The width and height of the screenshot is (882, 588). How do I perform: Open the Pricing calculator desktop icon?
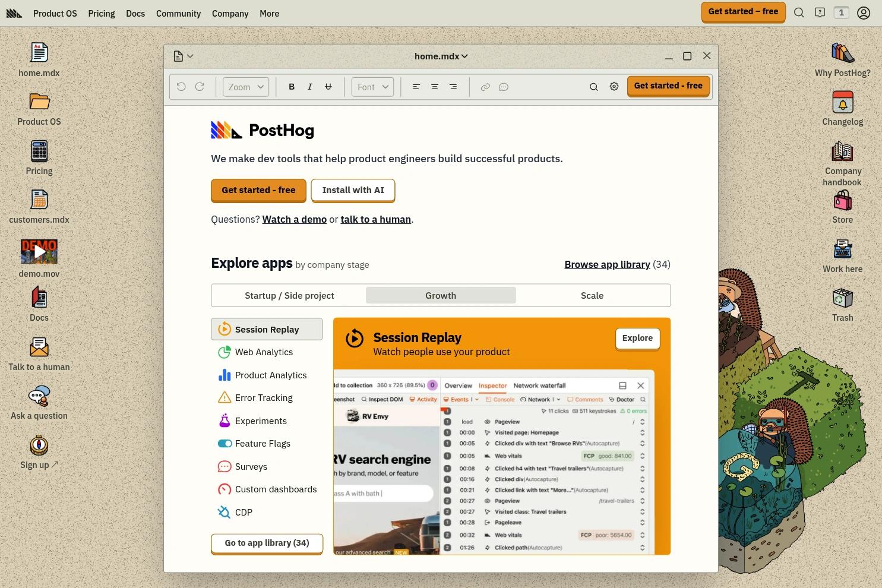coord(39,158)
